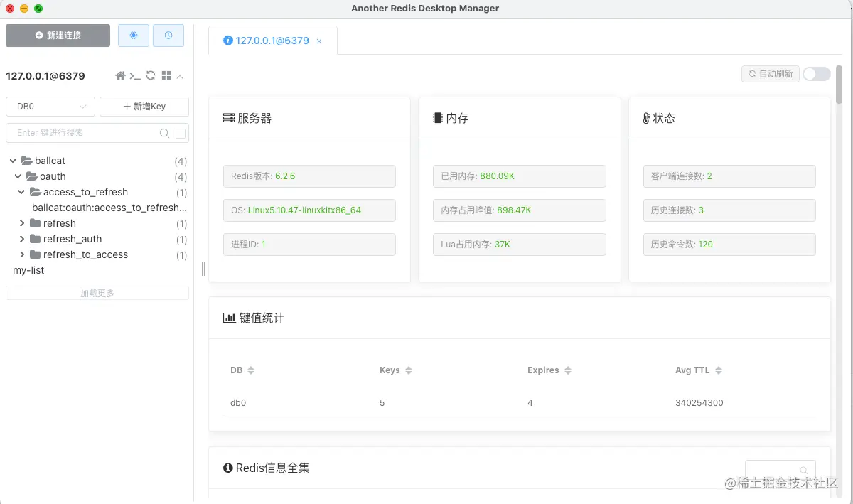The height and width of the screenshot is (504, 853).
Task: Click the 客户端连接数: 2 tag
Action: [x=729, y=176]
